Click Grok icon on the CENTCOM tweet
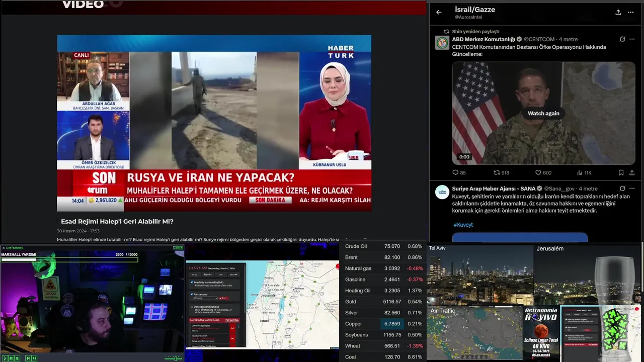Screen dimensions: 644x362 622,39
